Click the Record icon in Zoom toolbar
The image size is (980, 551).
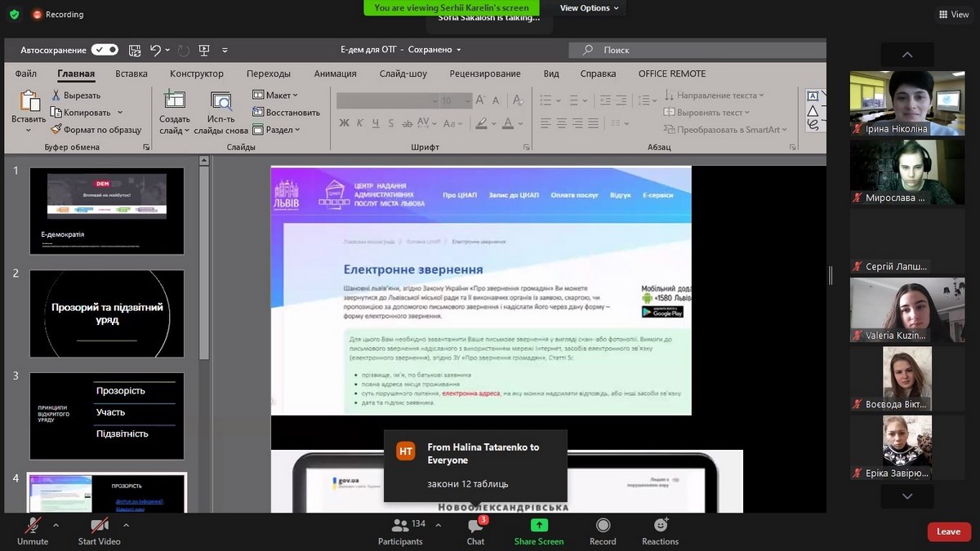click(x=603, y=525)
